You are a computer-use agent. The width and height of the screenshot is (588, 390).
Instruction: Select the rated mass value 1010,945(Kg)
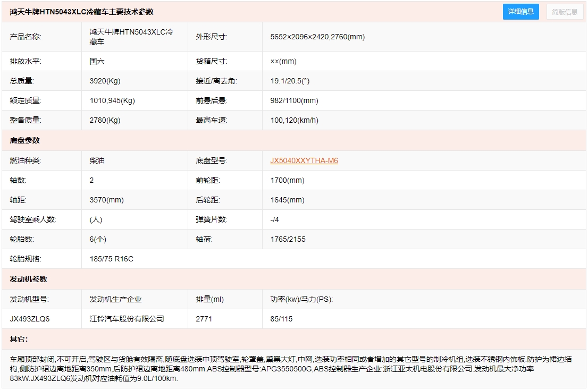(112, 100)
